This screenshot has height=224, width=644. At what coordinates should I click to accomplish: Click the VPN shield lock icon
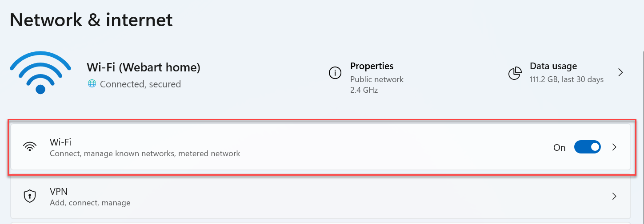point(30,196)
